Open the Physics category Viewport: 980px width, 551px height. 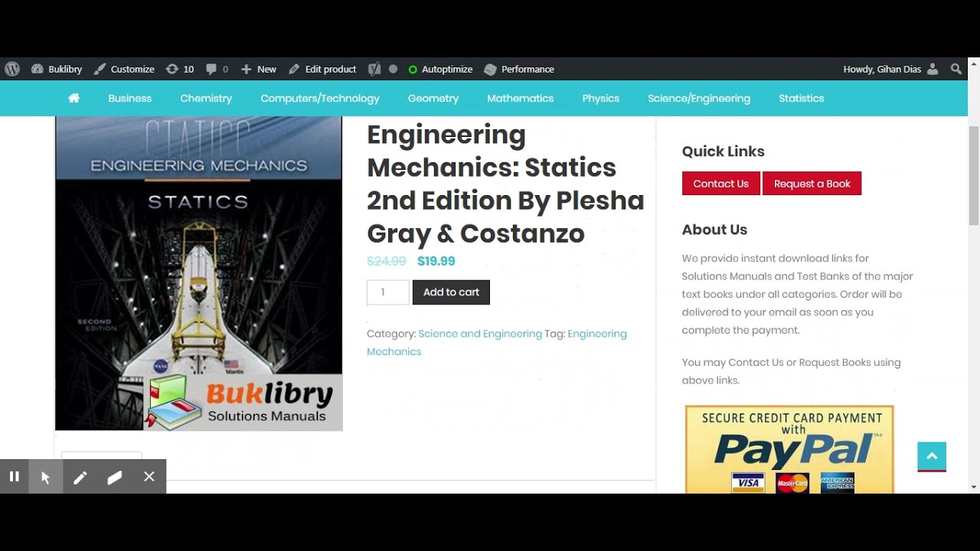point(600,98)
